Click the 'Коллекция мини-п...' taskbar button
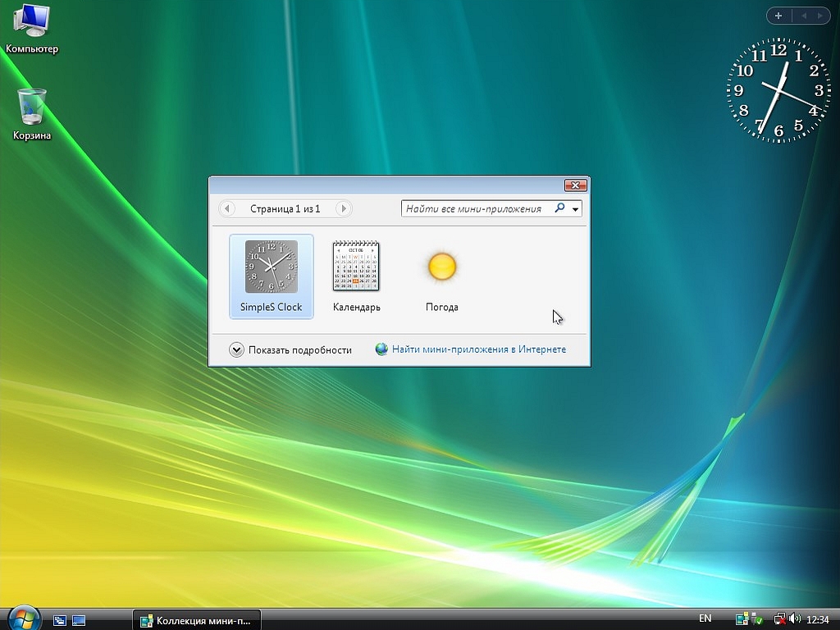The height and width of the screenshot is (630, 840). (197, 620)
